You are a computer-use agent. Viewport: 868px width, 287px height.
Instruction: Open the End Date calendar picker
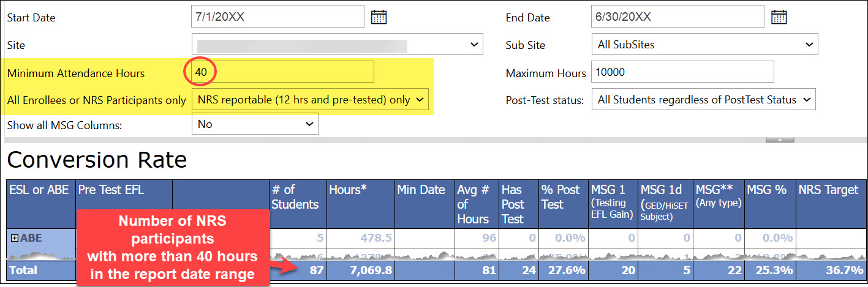click(x=779, y=17)
